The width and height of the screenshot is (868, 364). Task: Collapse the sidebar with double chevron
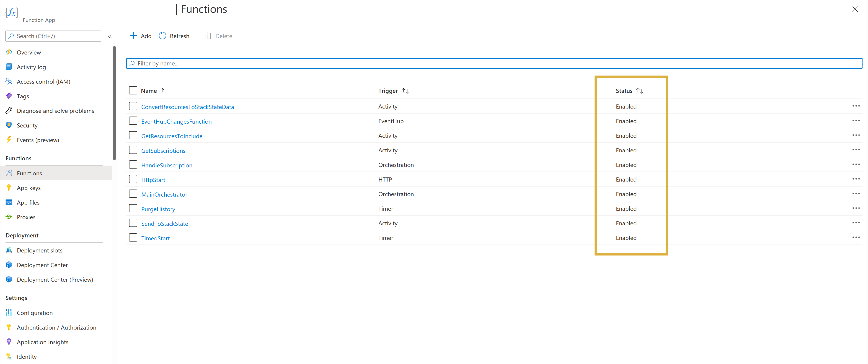(110, 36)
